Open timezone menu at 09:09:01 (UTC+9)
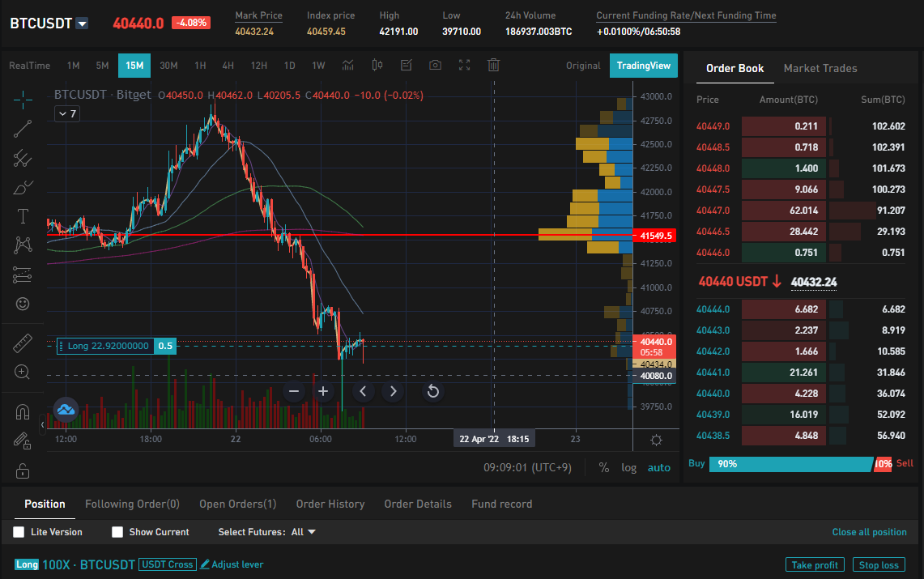 pyautogui.click(x=527, y=468)
